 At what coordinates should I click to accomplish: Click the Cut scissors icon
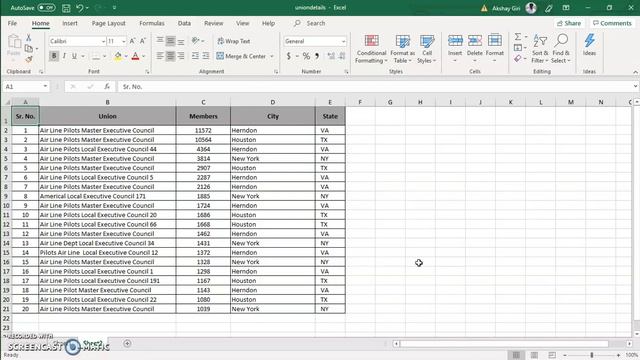[x=29, y=38]
